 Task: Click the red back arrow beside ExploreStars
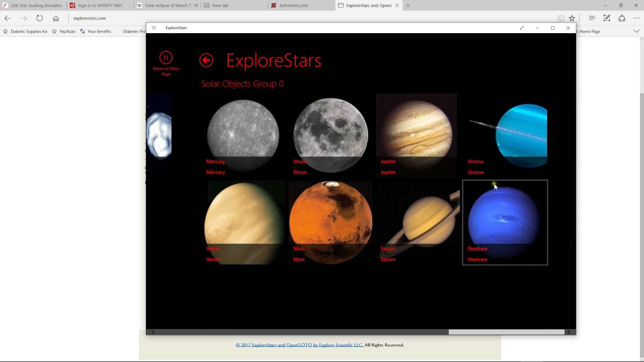(206, 60)
